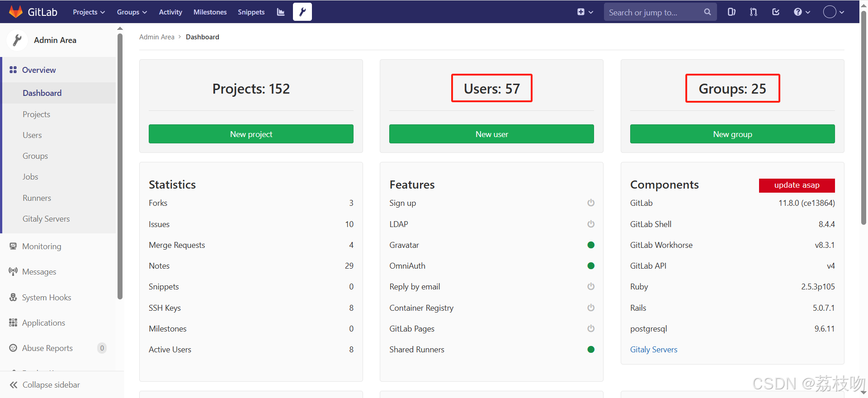Open Projects in the sidebar

click(36, 114)
